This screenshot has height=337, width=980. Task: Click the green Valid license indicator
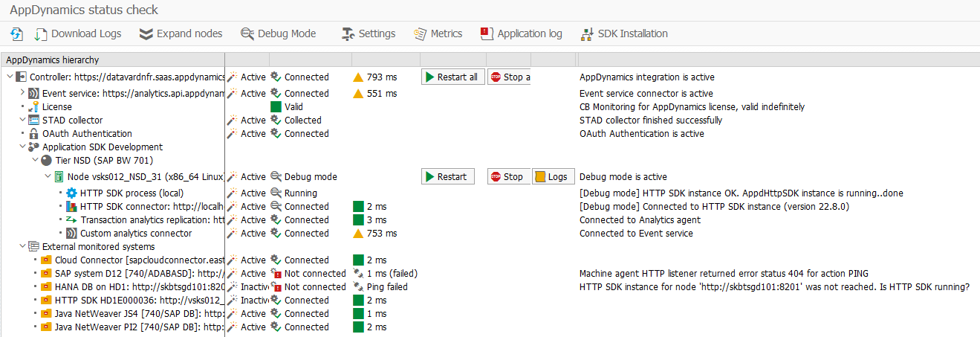click(276, 106)
